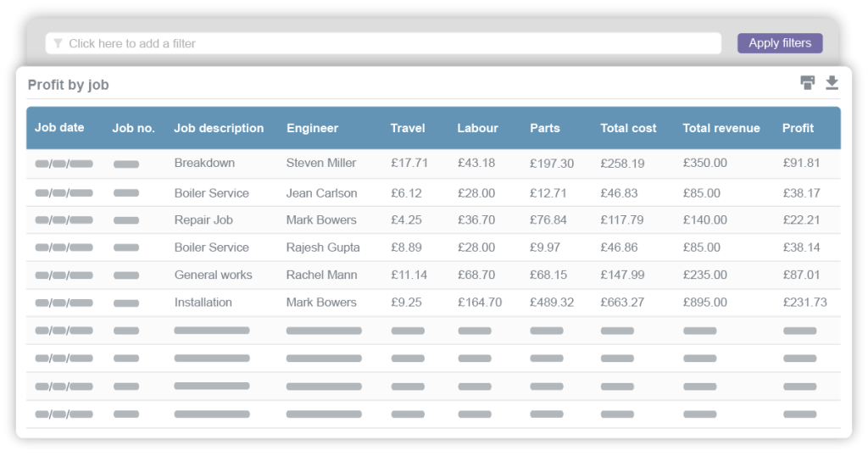
Task: Click travel cost £4.25
Action: 406,220
